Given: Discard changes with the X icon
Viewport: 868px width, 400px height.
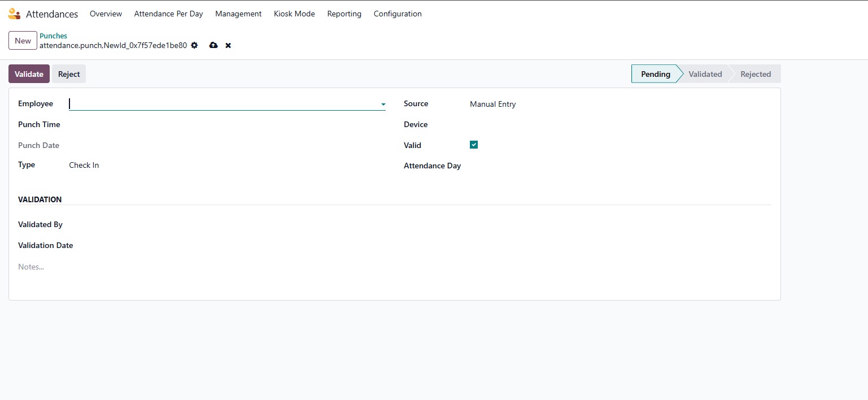Looking at the screenshot, I should pyautogui.click(x=228, y=45).
